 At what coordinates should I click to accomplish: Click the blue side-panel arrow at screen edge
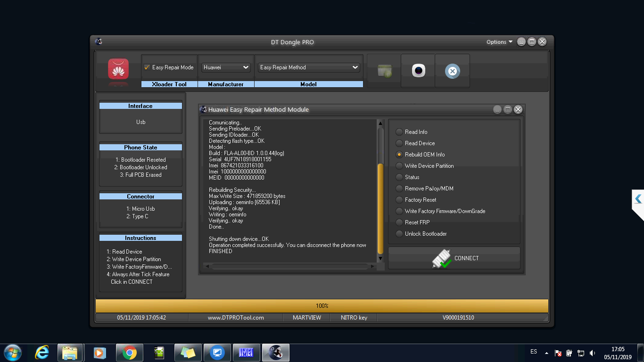(x=638, y=199)
